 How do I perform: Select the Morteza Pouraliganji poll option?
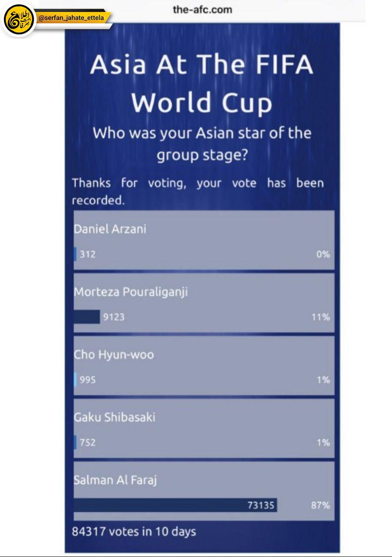tap(204, 303)
